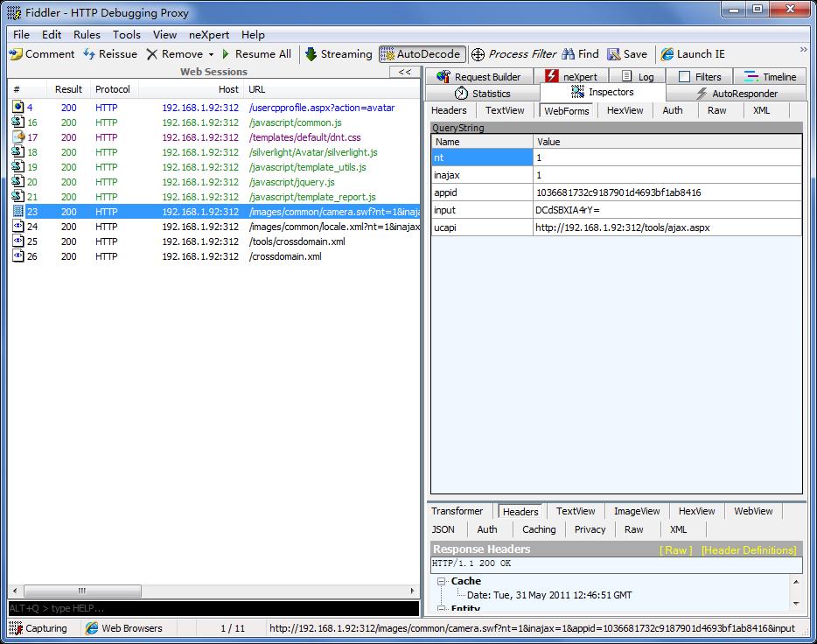
Task: Click the Process Filter crosshair icon
Action: [x=478, y=54]
